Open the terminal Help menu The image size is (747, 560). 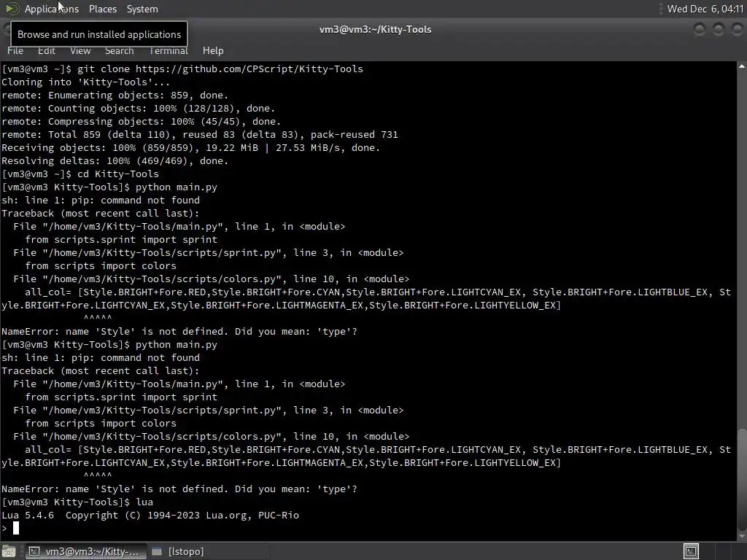[213, 50]
